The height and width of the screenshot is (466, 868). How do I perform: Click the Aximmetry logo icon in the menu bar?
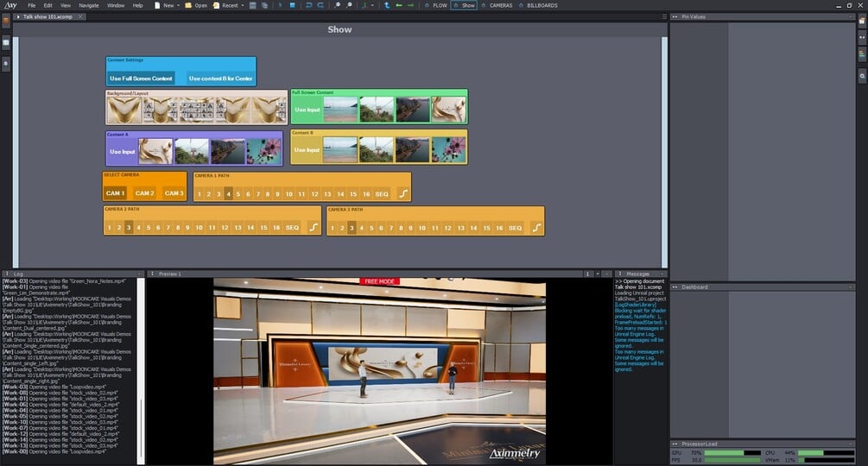click(10, 5)
